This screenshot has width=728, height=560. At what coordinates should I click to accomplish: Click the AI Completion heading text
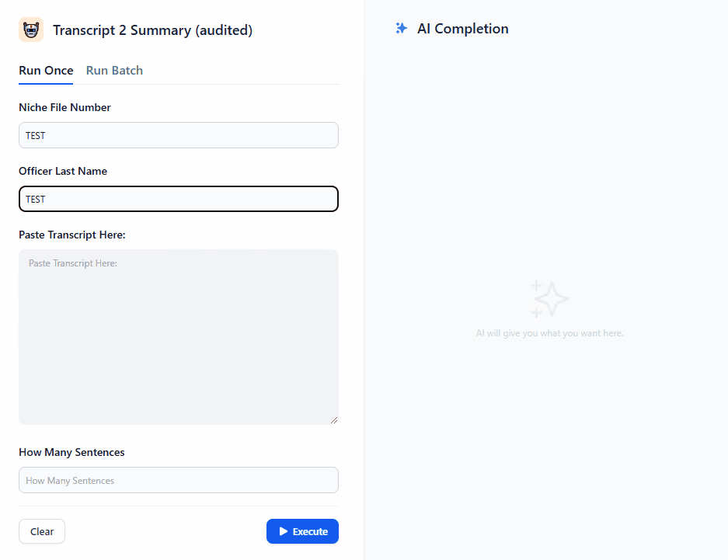pos(463,29)
